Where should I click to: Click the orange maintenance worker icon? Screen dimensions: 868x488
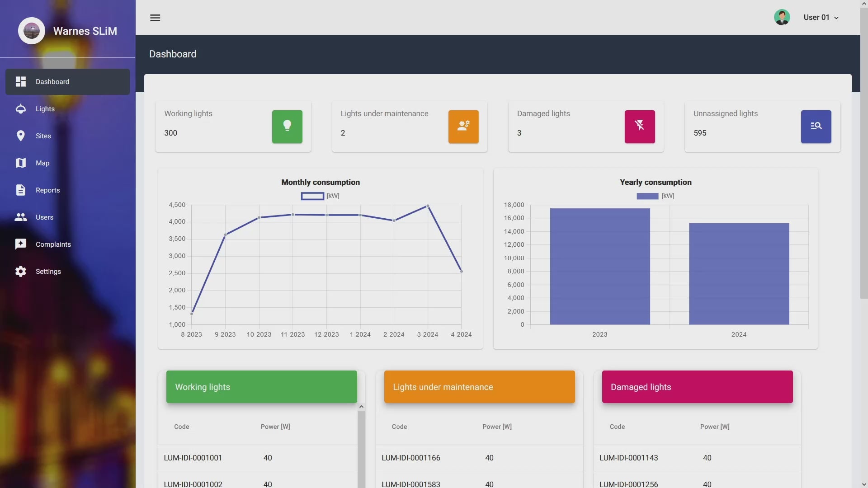[463, 127]
